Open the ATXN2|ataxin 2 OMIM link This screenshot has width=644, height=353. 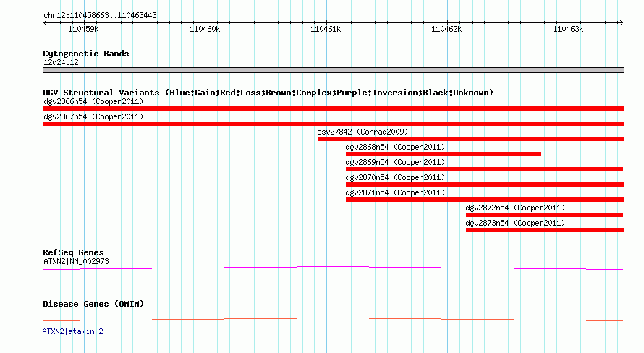pyautogui.click(x=72, y=331)
